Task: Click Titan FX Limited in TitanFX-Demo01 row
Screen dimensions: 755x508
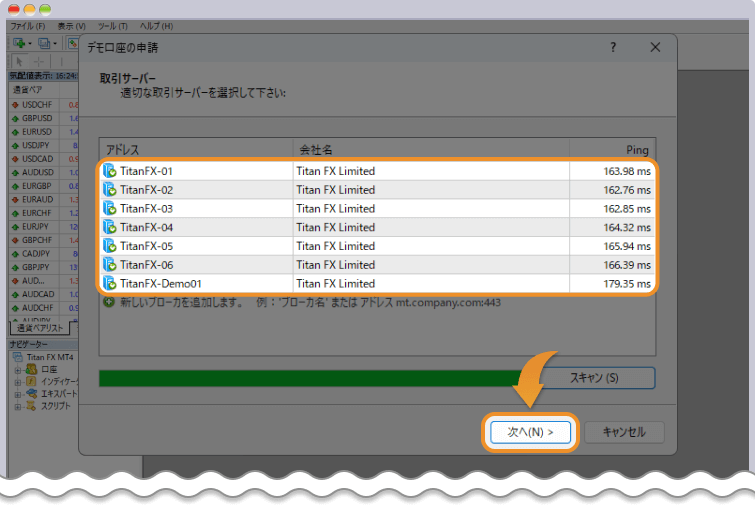Action: point(336,284)
